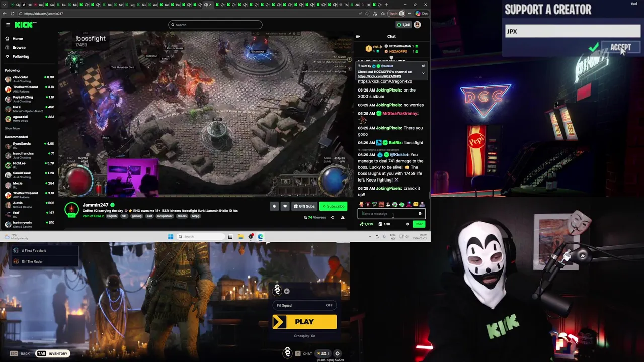Open a new browser tab plus
Image resolution: width=644 pixels, height=362 pixels.
(386, 5)
